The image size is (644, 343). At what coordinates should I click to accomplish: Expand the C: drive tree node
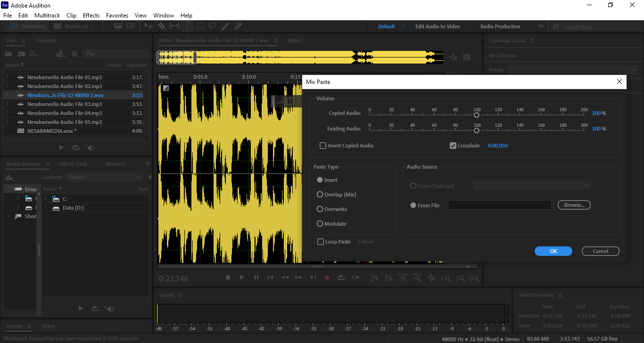[x=46, y=199]
